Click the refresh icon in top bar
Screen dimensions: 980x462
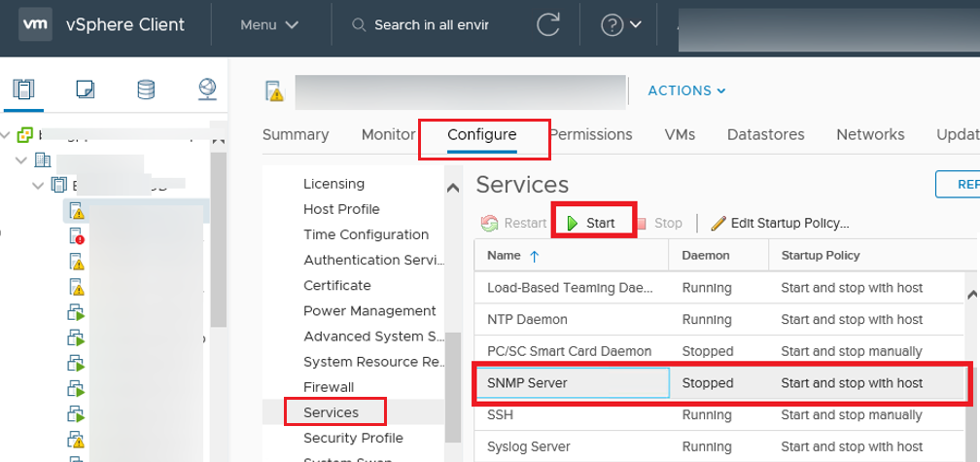point(548,25)
